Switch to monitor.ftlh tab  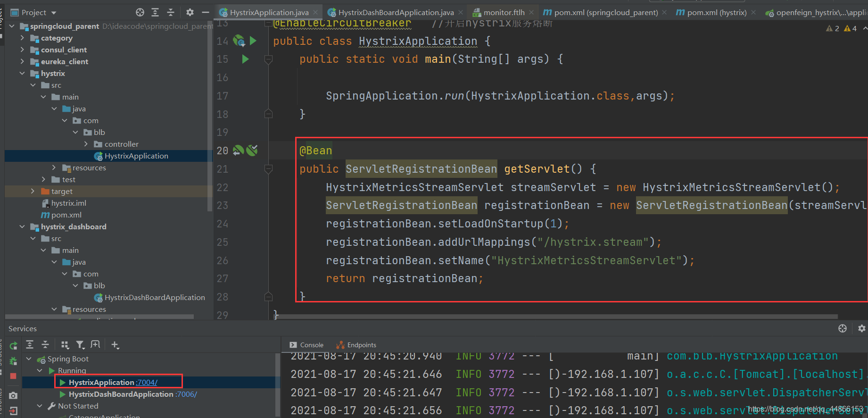pyautogui.click(x=504, y=13)
